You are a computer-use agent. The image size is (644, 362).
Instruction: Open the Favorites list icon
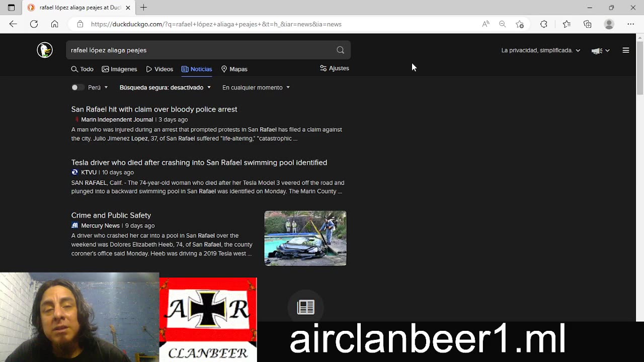pyautogui.click(x=567, y=24)
